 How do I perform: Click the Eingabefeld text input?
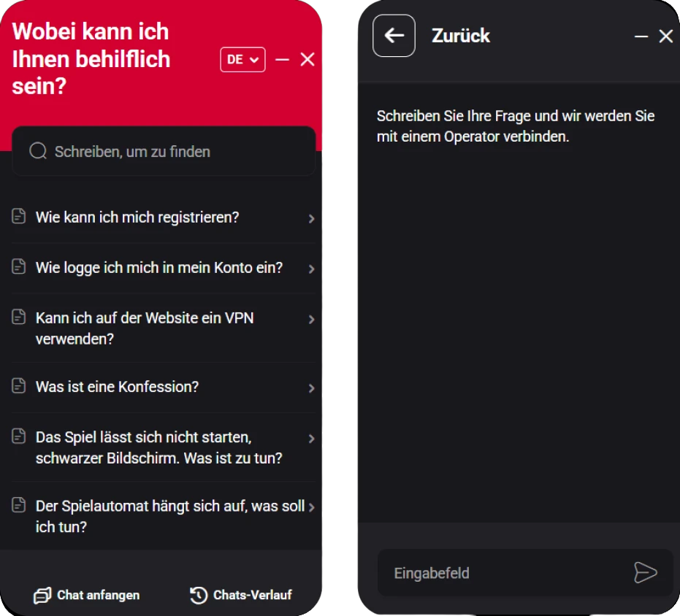pos(475,573)
